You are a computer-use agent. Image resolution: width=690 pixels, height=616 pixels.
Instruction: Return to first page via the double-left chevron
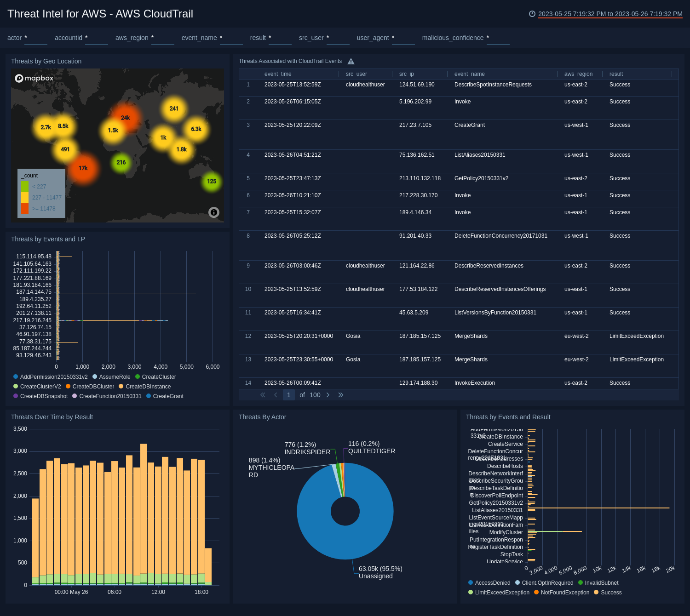263,395
